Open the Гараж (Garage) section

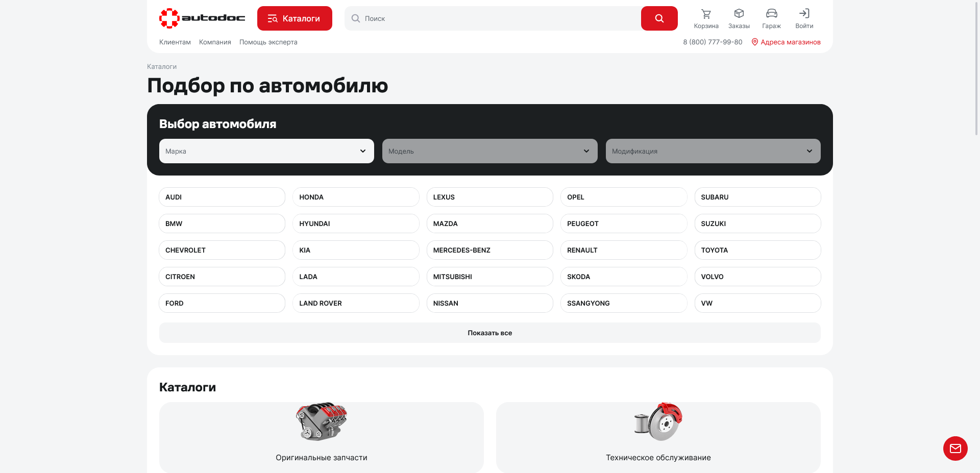tap(771, 18)
